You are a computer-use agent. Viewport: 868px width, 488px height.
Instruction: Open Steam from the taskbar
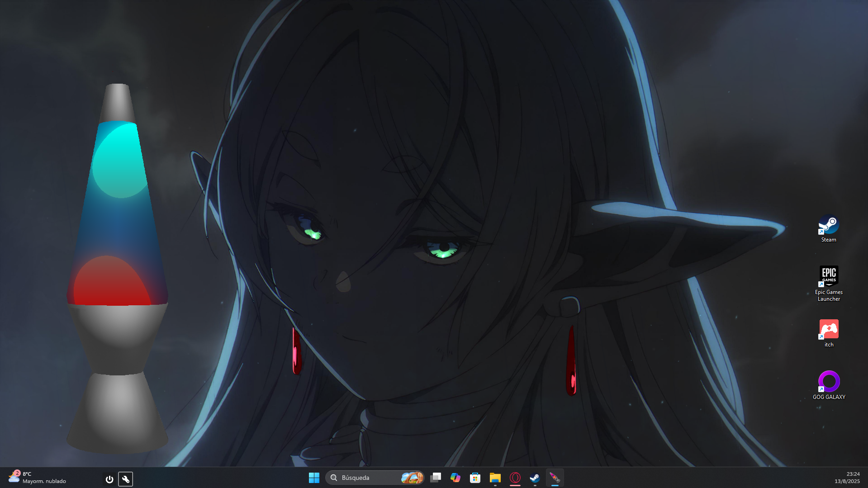click(x=535, y=478)
